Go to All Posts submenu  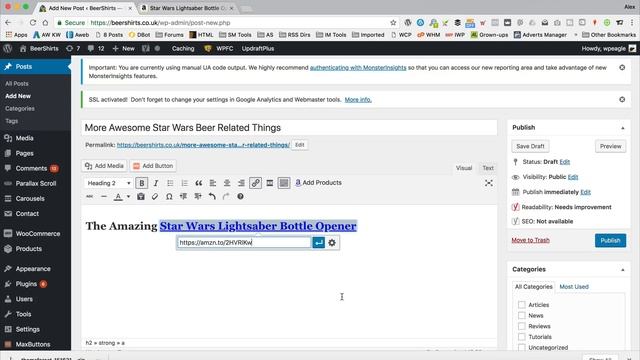(x=17, y=83)
